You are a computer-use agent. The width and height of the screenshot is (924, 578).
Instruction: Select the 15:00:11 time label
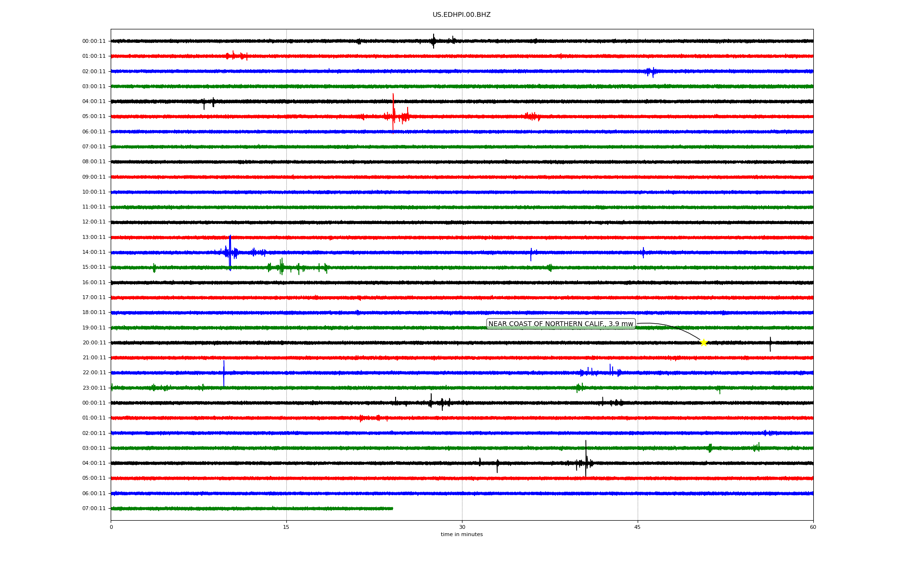94,267
